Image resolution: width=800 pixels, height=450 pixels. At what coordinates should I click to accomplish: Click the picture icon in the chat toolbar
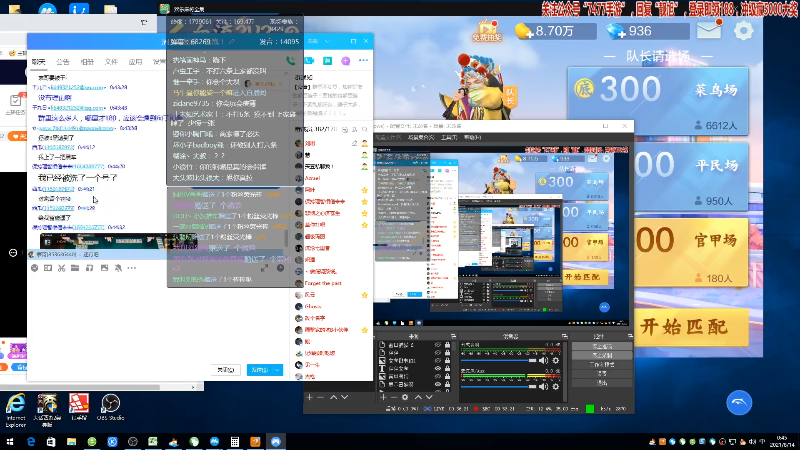click(x=104, y=268)
